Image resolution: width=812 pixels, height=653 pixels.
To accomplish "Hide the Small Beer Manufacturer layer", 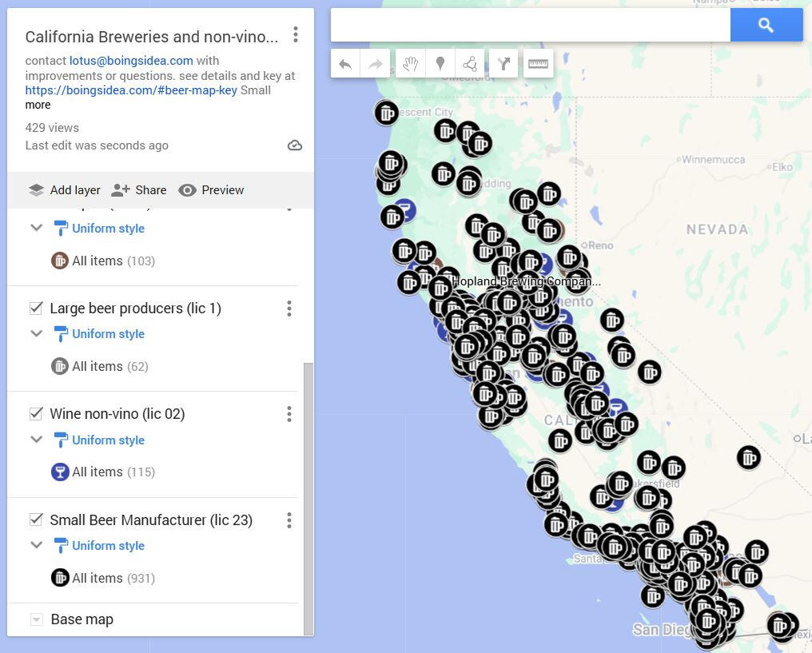I will pos(36,519).
